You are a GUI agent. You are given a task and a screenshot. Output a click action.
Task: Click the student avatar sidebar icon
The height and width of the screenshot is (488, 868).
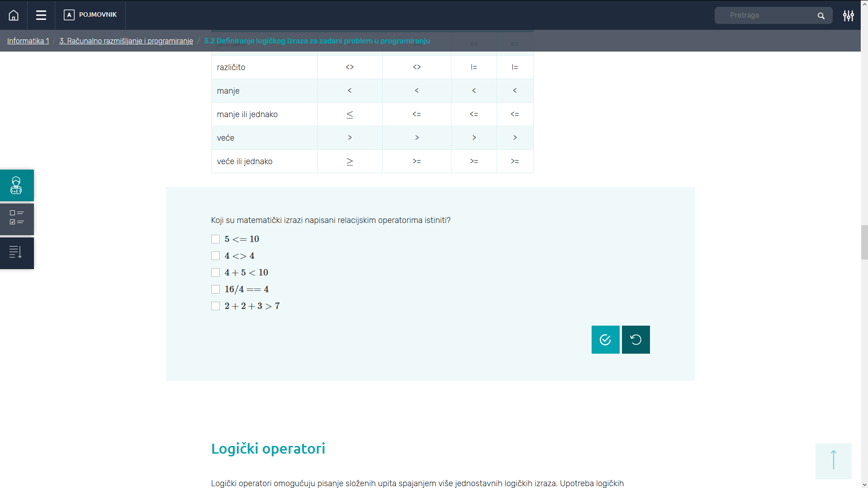pos(17,185)
